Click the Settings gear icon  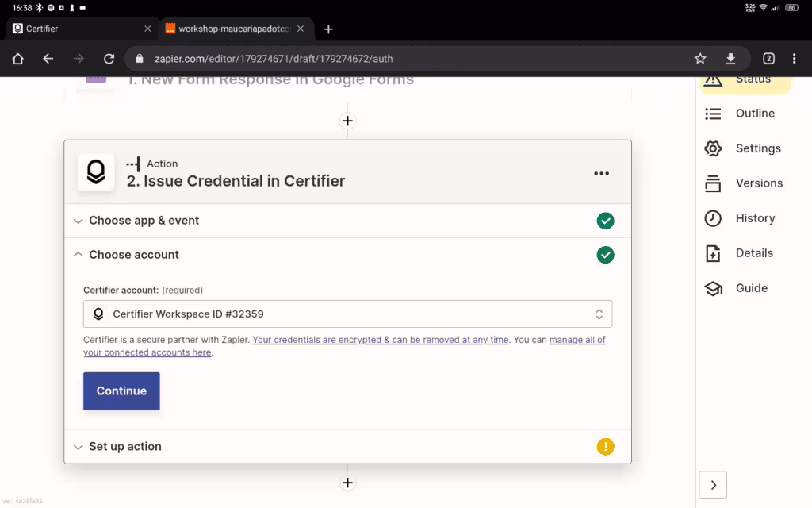point(713,148)
